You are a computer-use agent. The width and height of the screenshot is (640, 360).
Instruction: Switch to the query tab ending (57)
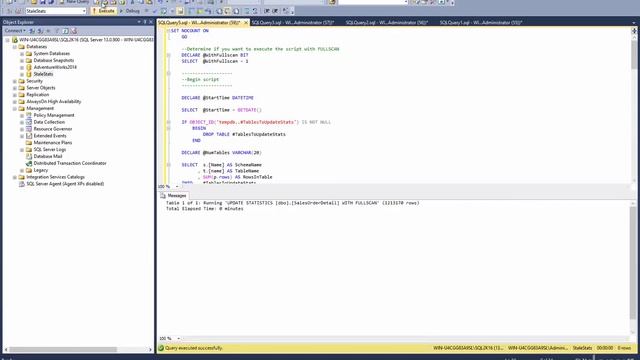[x=293, y=23]
